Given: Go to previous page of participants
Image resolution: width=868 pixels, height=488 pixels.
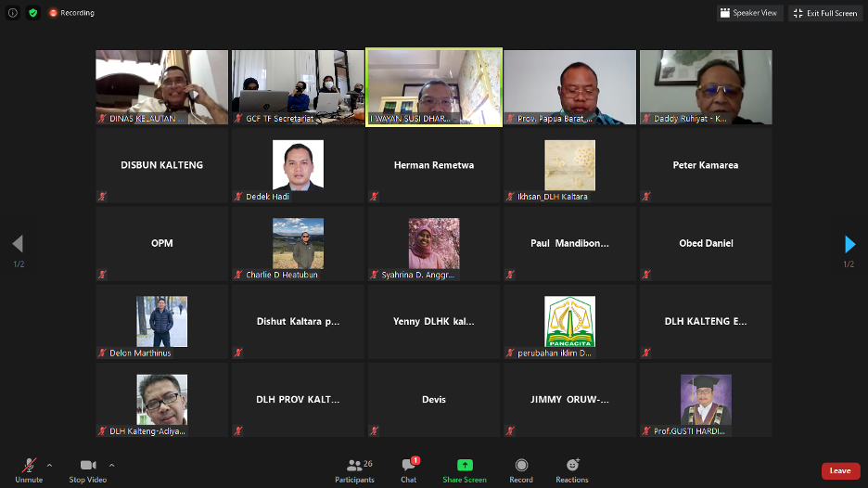Looking at the screenshot, I should point(18,244).
